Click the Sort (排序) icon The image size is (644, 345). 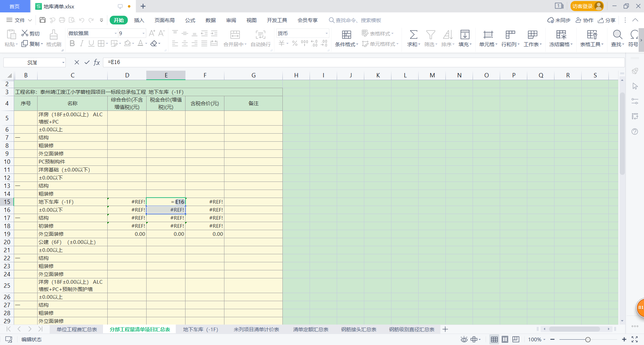pyautogui.click(x=448, y=34)
